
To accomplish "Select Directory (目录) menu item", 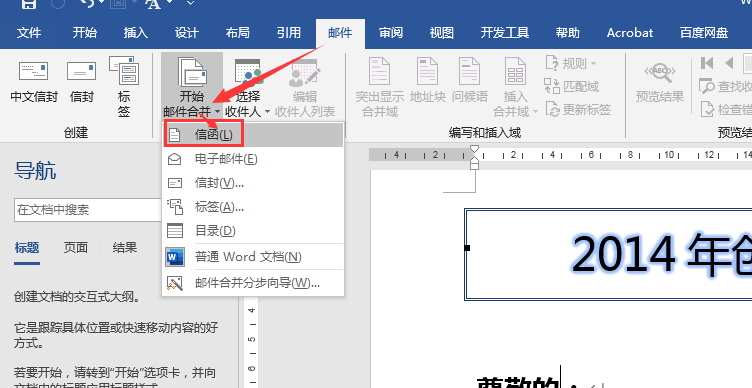I will coord(253,231).
